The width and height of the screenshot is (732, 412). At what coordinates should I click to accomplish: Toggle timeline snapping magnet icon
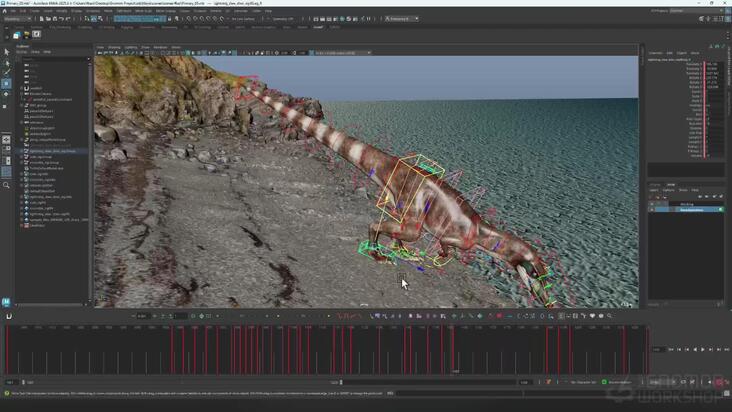(9, 316)
